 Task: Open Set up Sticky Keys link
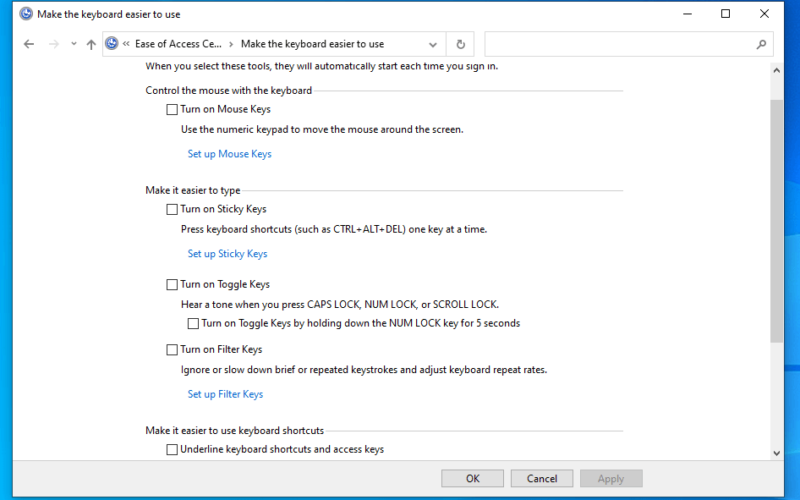[227, 254]
